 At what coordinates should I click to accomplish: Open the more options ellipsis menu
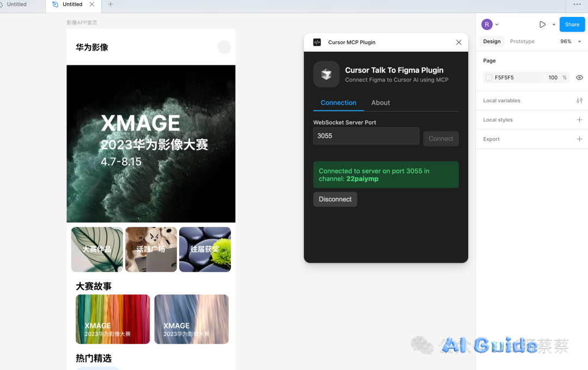click(577, 4)
